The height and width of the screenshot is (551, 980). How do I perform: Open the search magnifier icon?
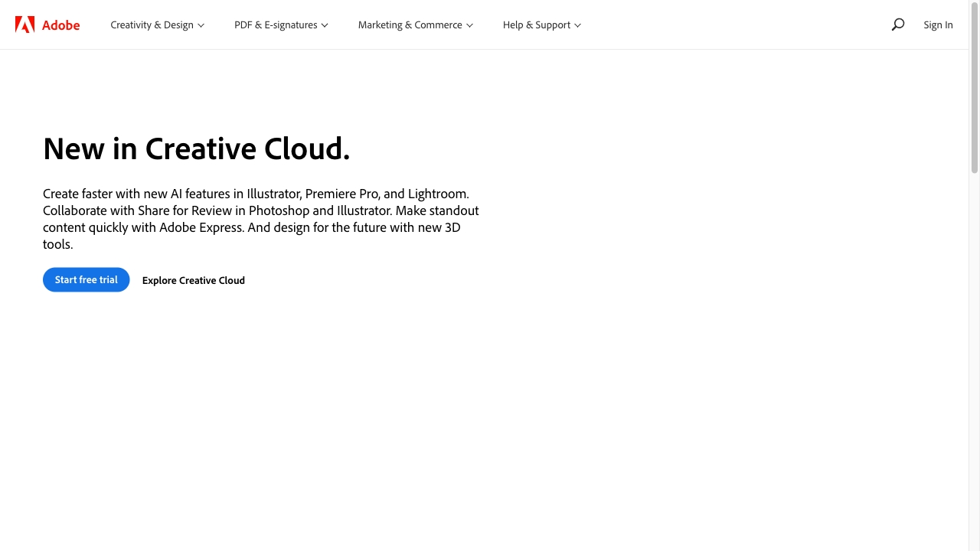pos(898,24)
